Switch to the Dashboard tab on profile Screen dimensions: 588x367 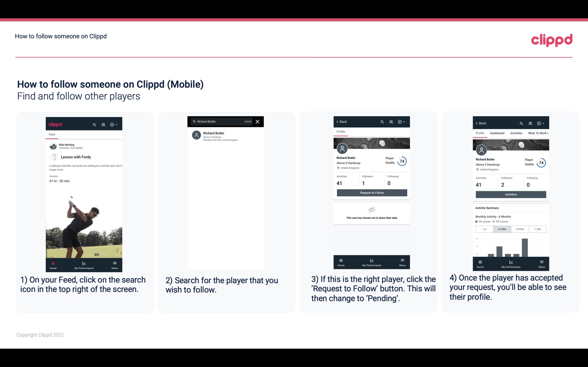(497, 133)
